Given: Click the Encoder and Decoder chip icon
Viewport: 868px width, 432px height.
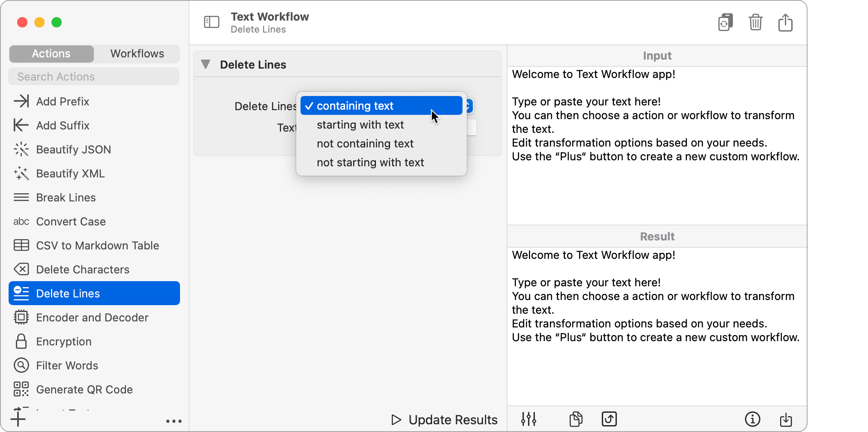Looking at the screenshot, I should [x=21, y=317].
